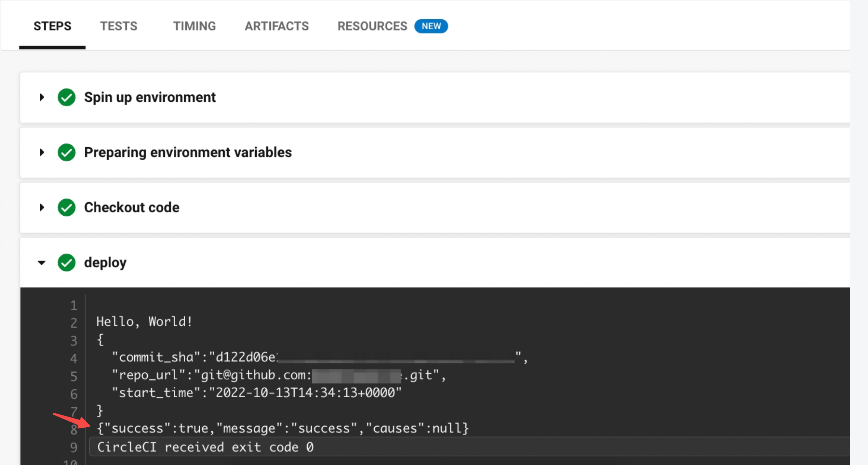
Task: Expand Preparing environment variables step arrow
Action: pos(42,152)
